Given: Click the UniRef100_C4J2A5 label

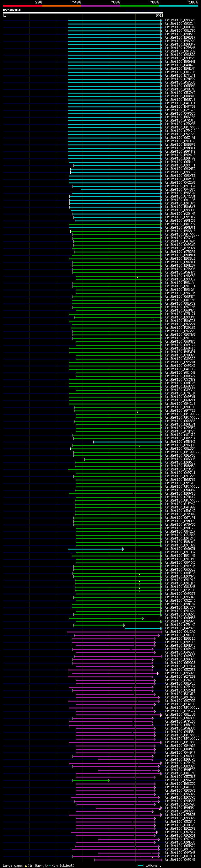Looking at the screenshot, I should (180, 632).
